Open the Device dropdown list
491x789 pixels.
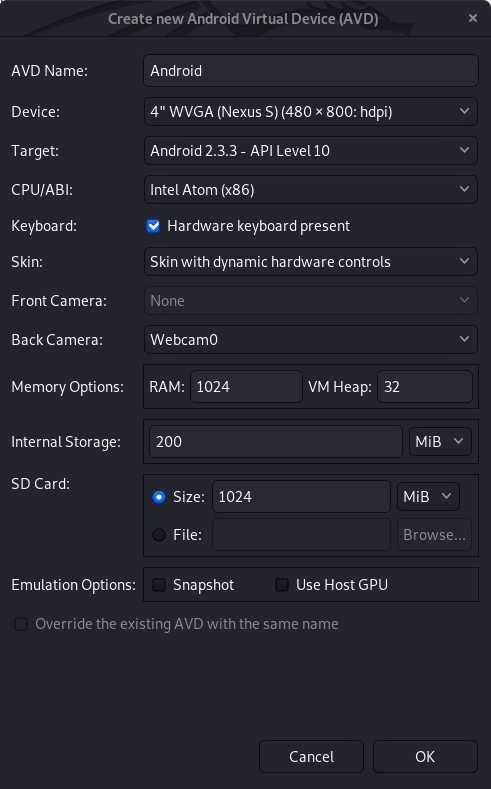point(310,111)
